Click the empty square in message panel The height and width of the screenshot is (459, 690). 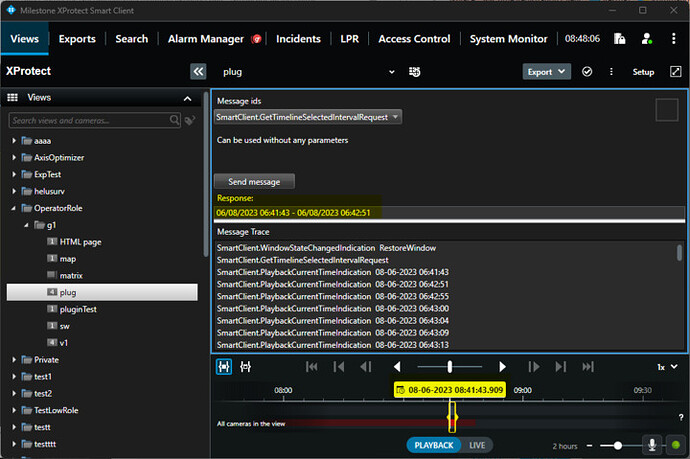point(667,110)
